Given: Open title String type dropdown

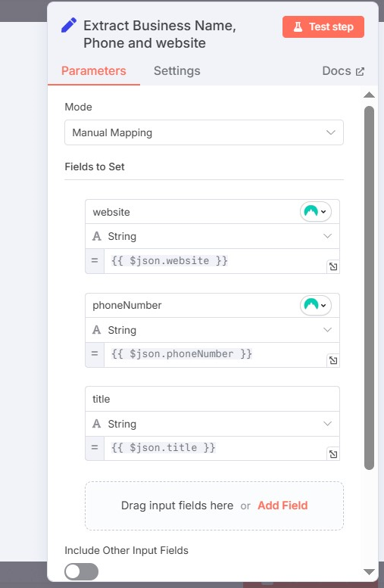Looking at the screenshot, I should point(213,424).
